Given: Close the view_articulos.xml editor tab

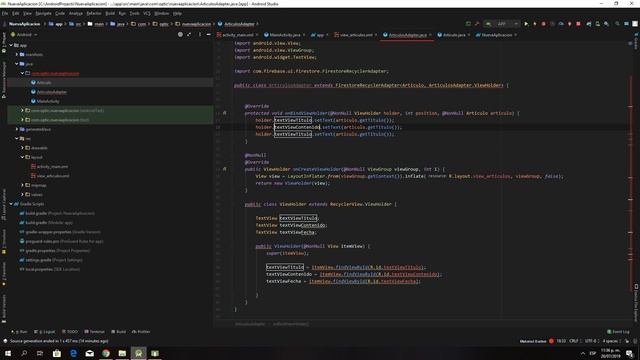Looking at the screenshot, I should (x=376, y=35).
